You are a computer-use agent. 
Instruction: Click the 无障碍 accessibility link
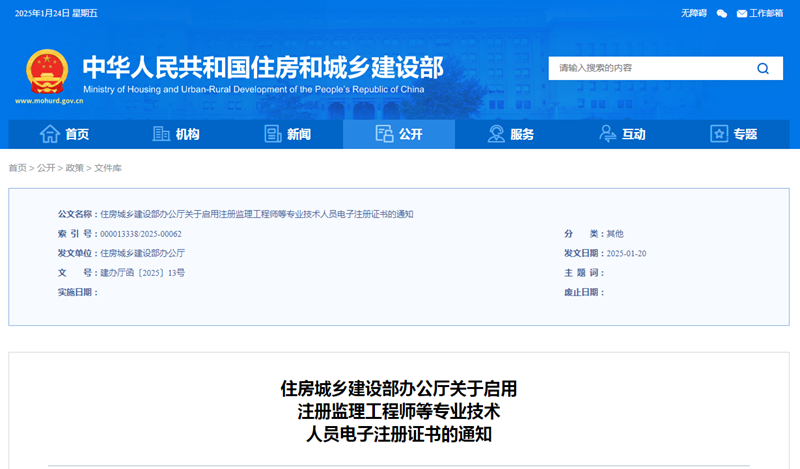pos(694,13)
